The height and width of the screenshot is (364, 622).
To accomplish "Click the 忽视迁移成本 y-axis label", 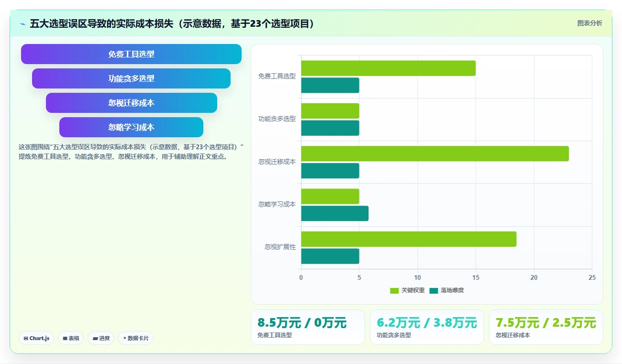I will pyautogui.click(x=277, y=162).
